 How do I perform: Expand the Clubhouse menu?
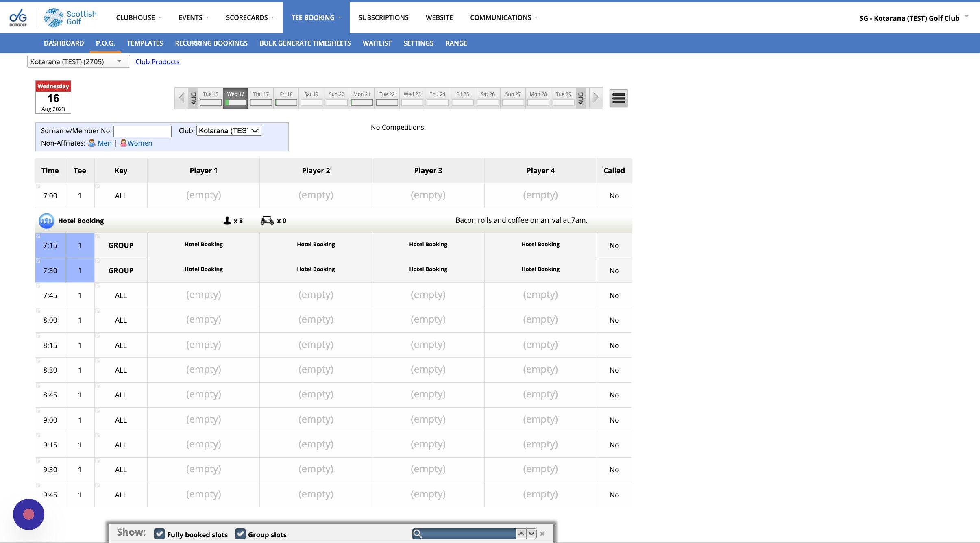pyautogui.click(x=138, y=17)
